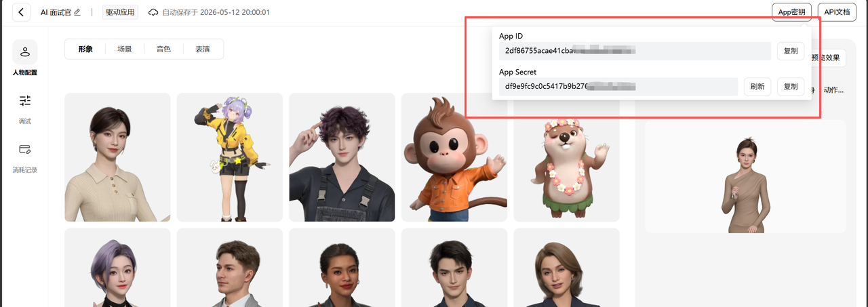The height and width of the screenshot is (307, 868).
Task: Select the woman with hoop earrings avatar
Action: click(x=342, y=268)
